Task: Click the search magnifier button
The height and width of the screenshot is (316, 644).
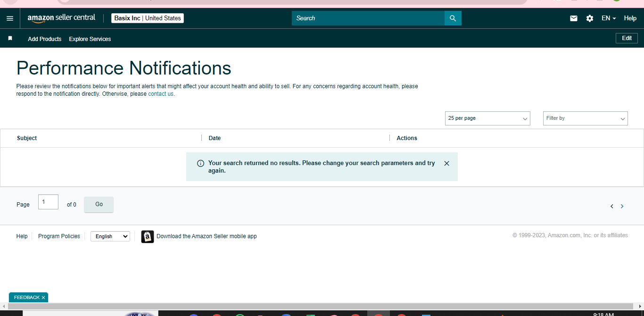Action: pos(453,18)
